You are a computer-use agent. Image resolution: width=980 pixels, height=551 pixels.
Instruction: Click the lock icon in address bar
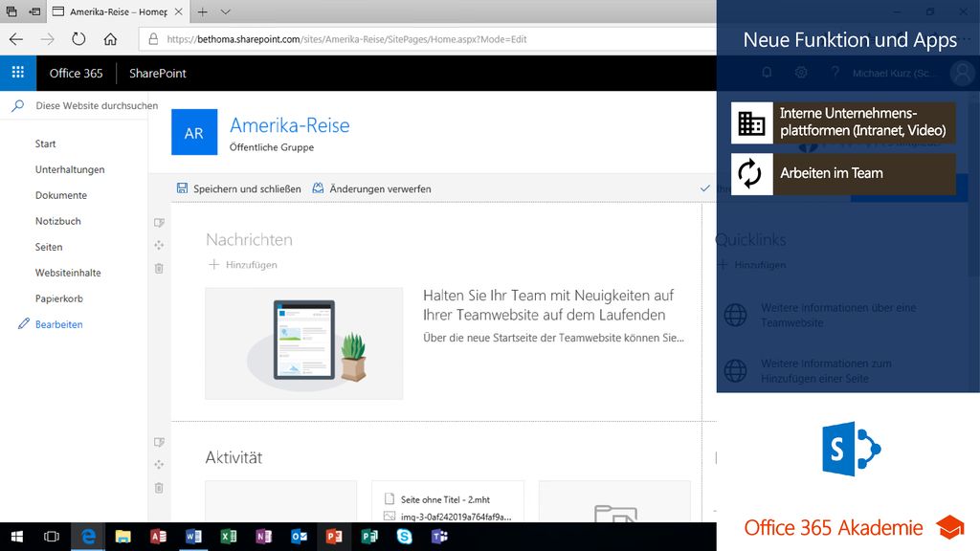pyautogui.click(x=153, y=39)
